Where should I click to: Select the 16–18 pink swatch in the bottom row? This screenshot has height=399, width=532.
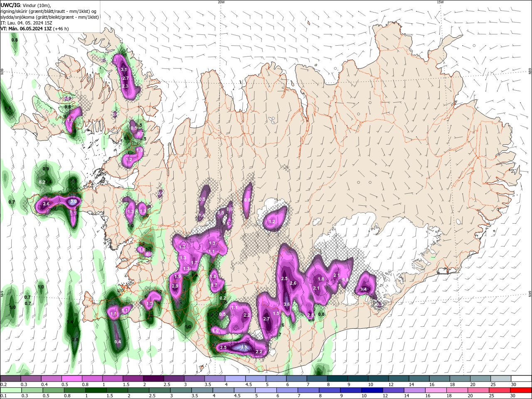[x=436, y=390]
